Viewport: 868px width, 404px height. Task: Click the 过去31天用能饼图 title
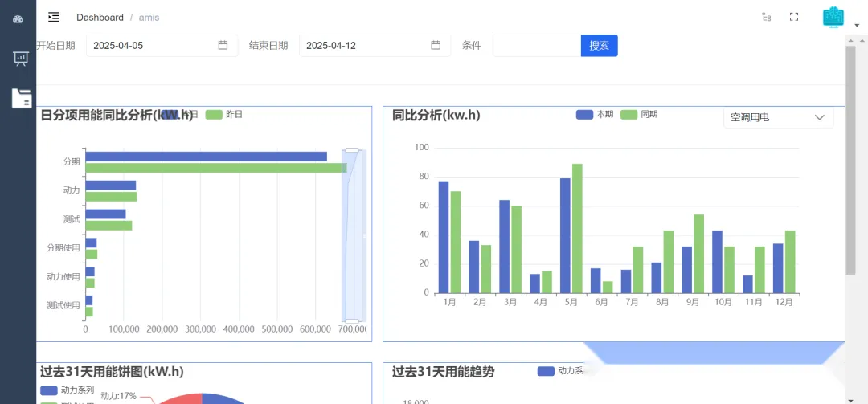click(112, 371)
